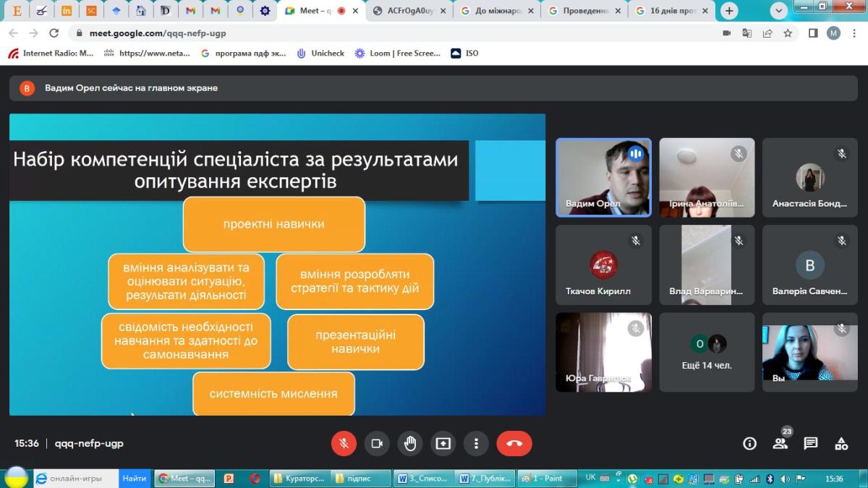Open the chat messages panel
This screenshot has height=488, width=868.
(x=811, y=443)
